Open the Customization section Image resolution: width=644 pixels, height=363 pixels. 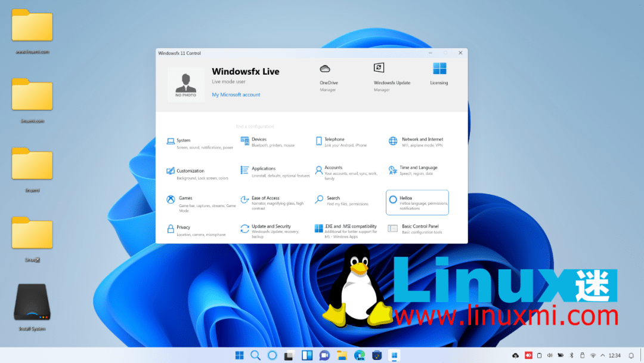[191, 170]
